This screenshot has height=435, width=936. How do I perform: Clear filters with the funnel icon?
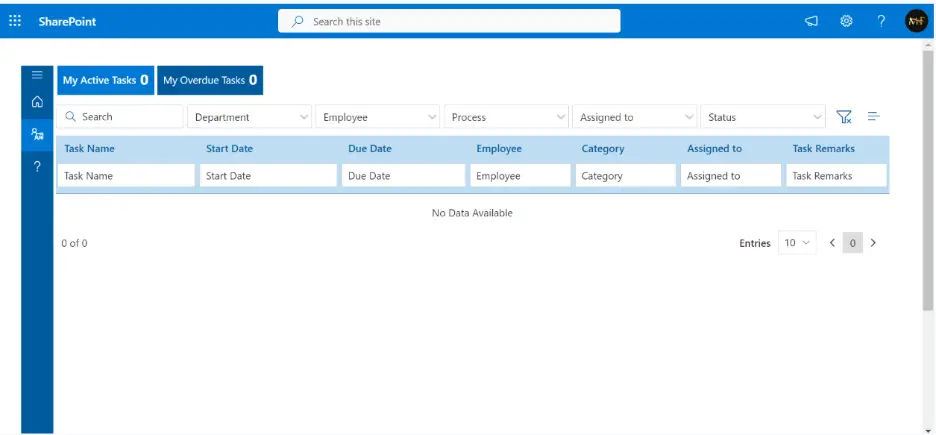point(843,117)
